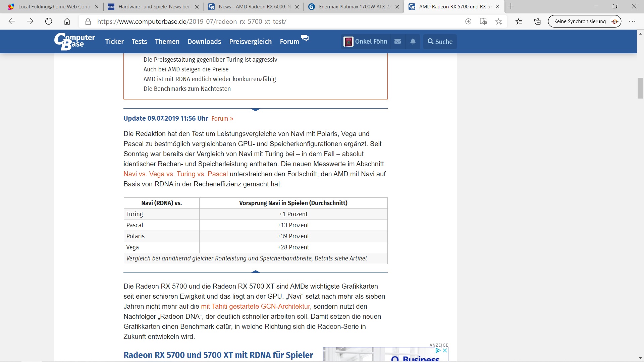Click the browser refresh icon

49,21
